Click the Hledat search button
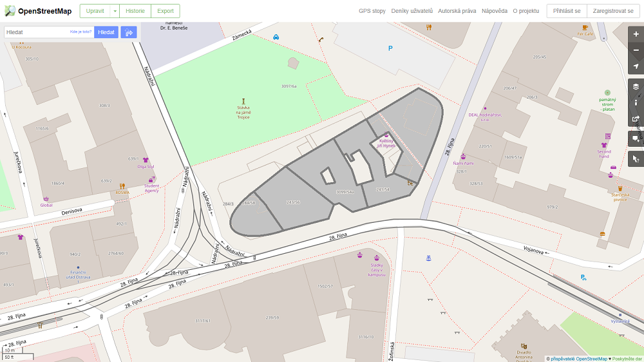The width and height of the screenshot is (644, 362). [x=106, y=32]
